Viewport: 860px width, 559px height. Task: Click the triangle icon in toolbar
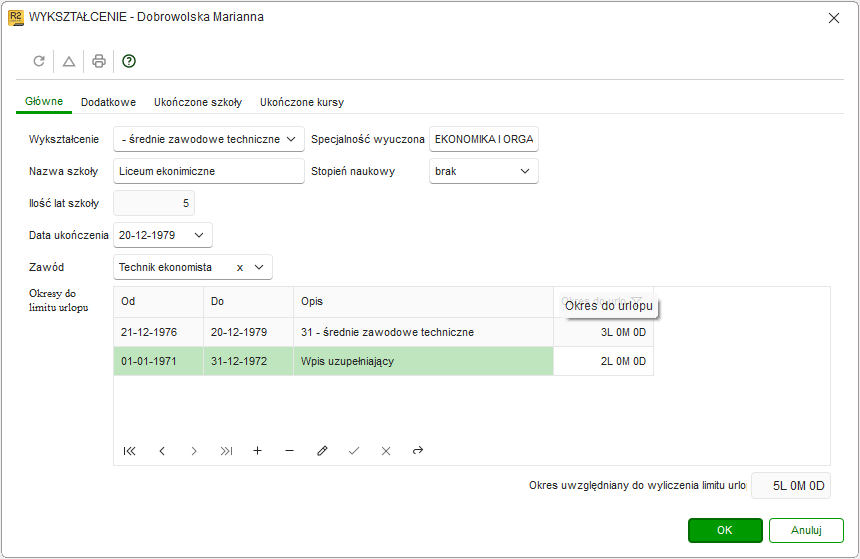(x=69, y=61)
